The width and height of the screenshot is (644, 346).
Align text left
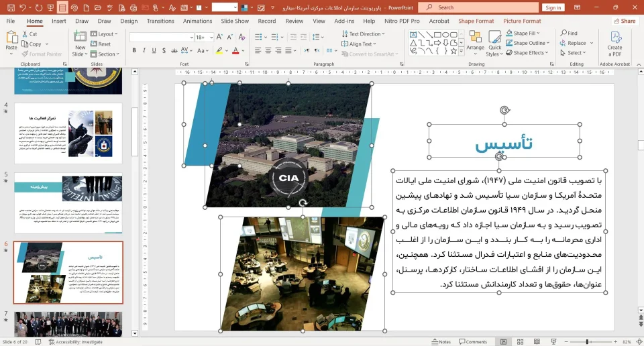point(258,50)
